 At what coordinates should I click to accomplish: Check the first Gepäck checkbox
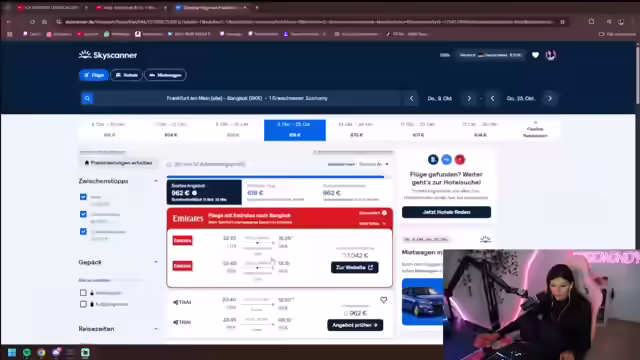click(83, 293)
